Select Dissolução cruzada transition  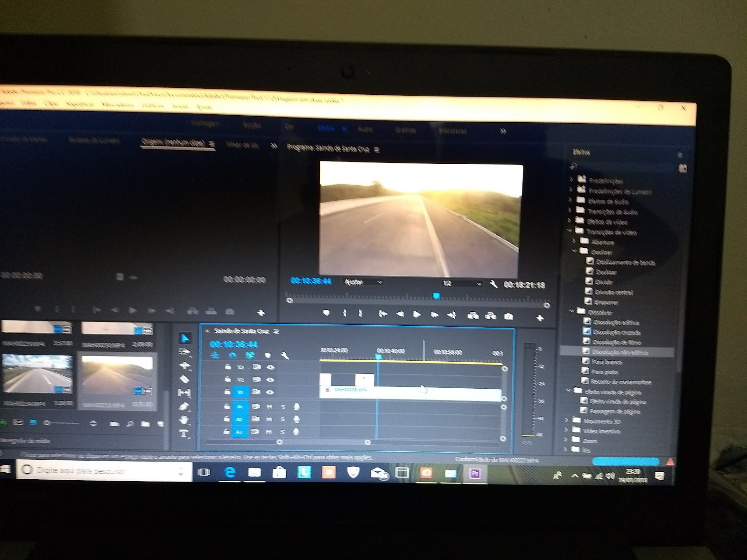pyautogui.click(x=616, y=332)
